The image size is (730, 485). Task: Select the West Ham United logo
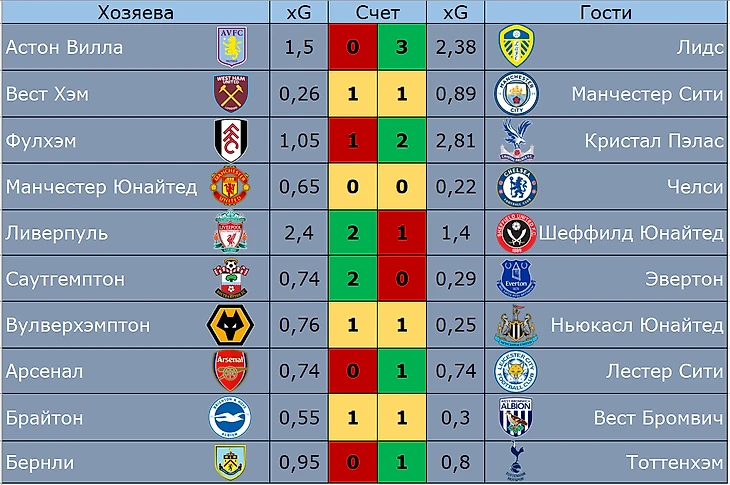coord(231,93)
